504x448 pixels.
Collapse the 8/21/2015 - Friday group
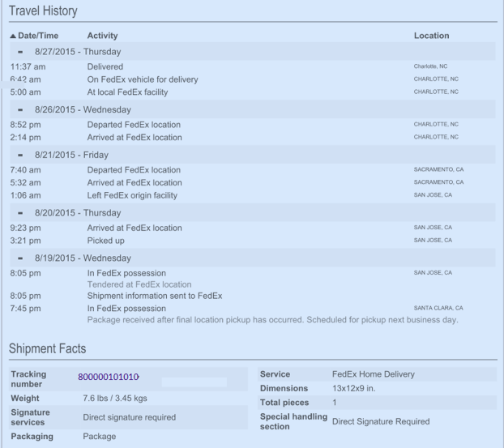click(x=20, y=155)
